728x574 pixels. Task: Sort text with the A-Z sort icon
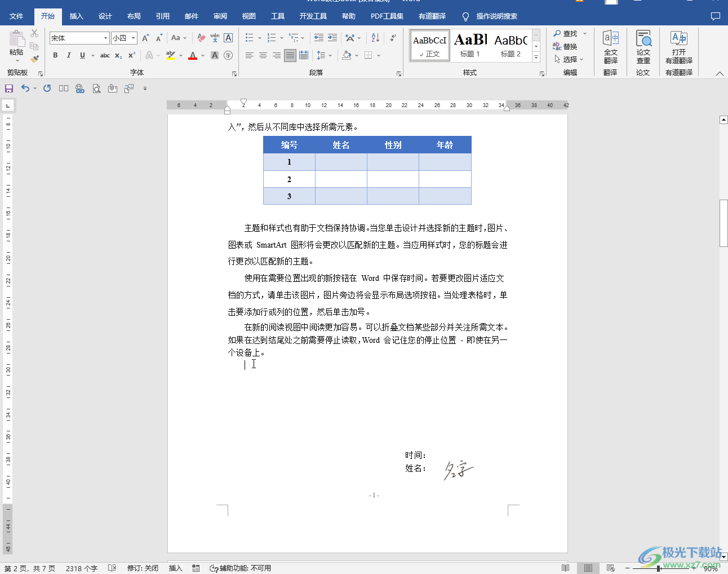point(375,38)
